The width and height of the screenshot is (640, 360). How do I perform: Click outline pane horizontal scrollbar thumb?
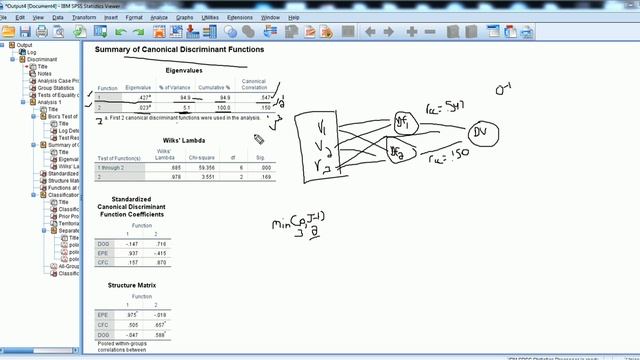(x=17, y=351)
